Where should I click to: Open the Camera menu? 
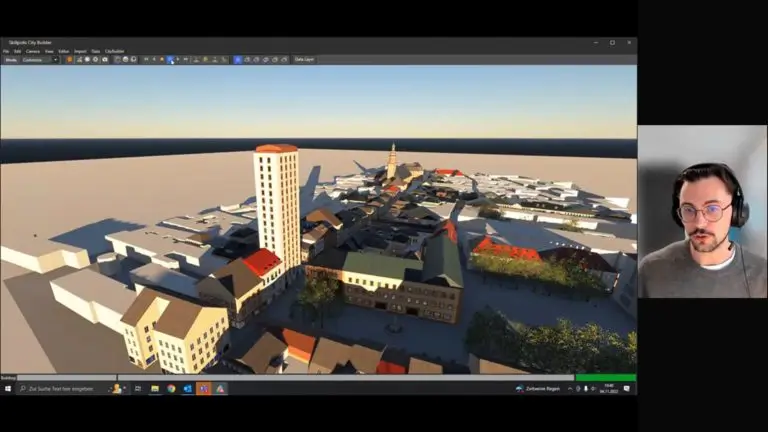[33, 51]
